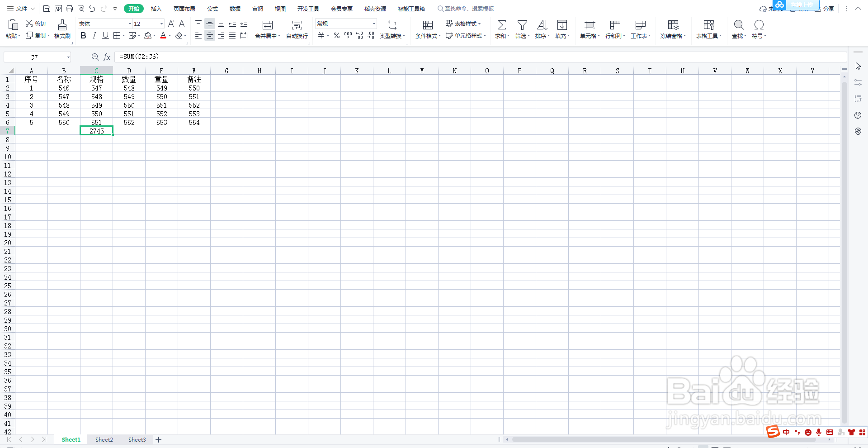This screenshot has height=448, width=868.
Task: Switch to the Insert (插入) ribbon tab
Action: (x=156, y=9)
